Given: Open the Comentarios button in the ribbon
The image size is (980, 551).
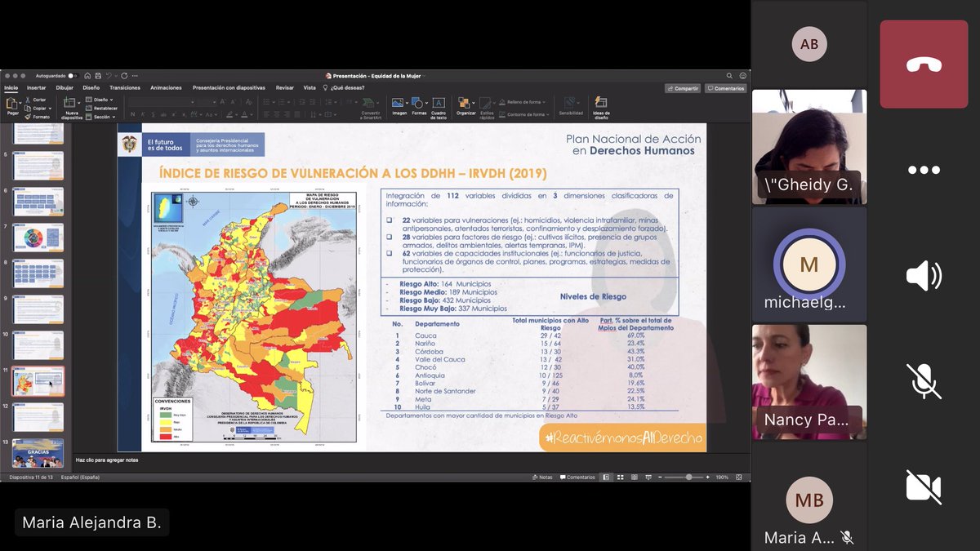Looking at the screenshot, I should 726,88.
